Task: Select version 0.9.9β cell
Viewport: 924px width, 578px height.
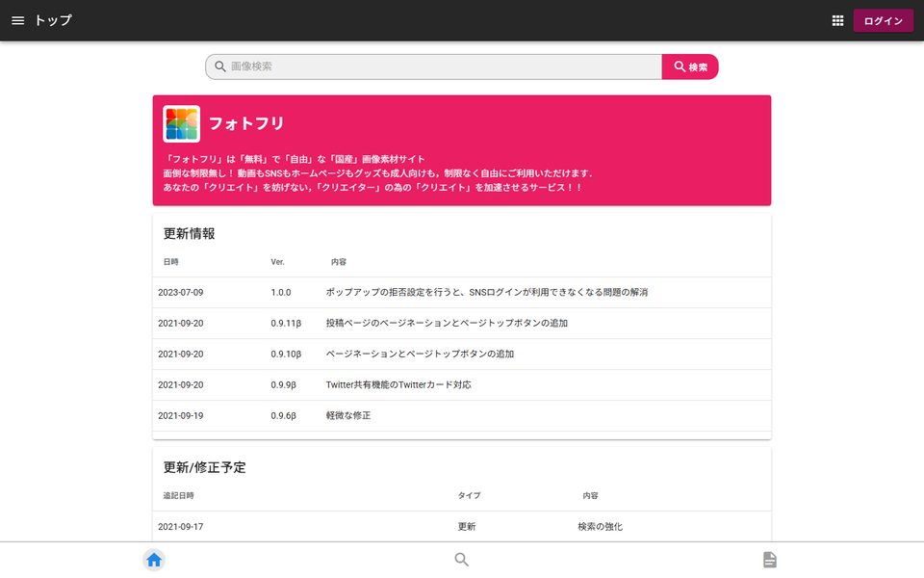Action: pyautogui.click(x=283, y=384)
